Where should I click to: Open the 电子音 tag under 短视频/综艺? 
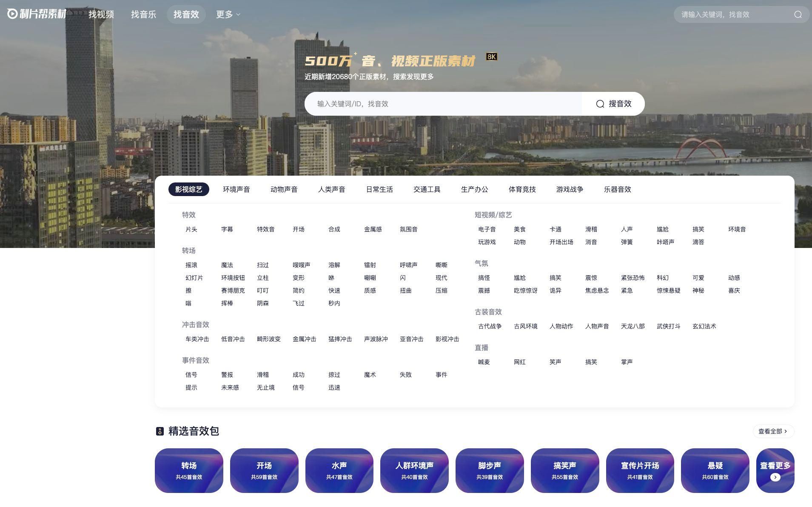click(487, 229)
